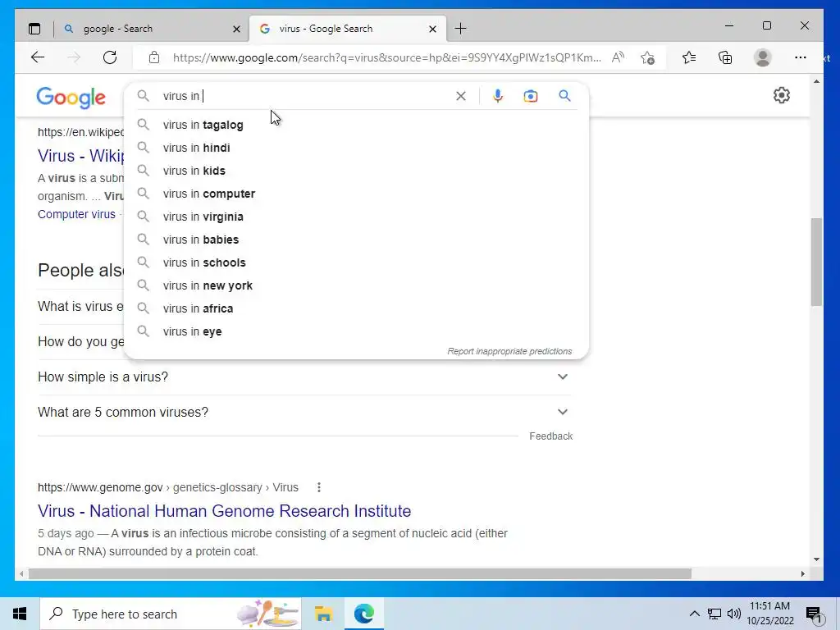Choose suggestion 'virus in computer'
Image resolution: width=840 pixels, height=630 pixels.
tap(356, 194)
